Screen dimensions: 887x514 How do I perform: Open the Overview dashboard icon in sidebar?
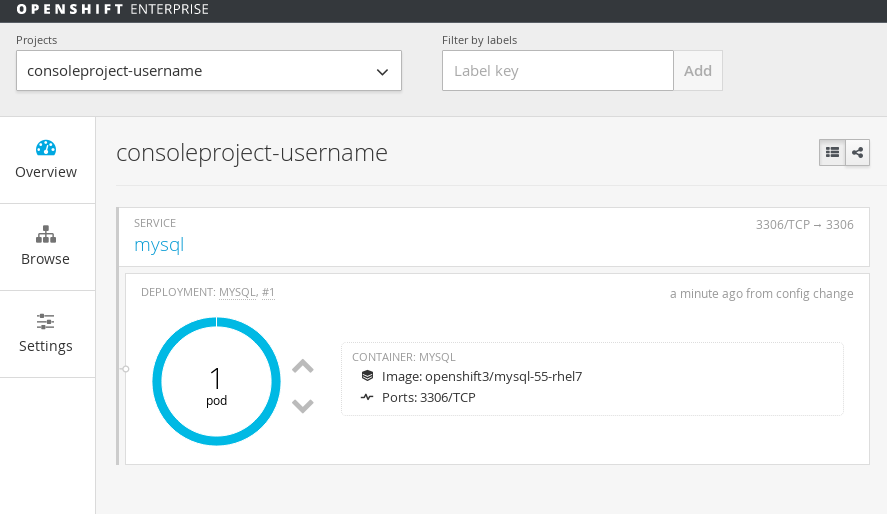click(46, 148)
